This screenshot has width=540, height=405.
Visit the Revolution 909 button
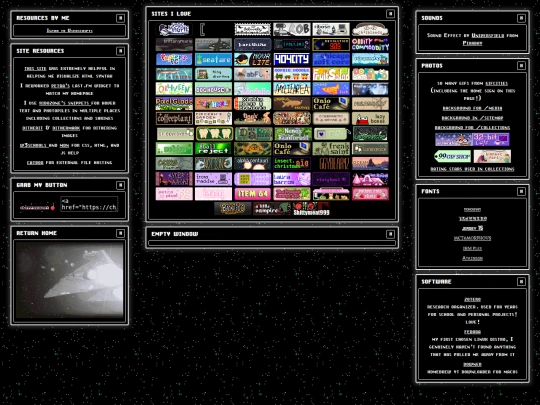pos(331,44)
